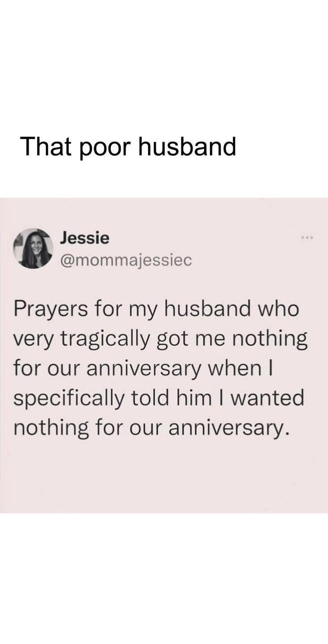Click the line "Prayers for my husband who"
Image resolution: width=328 pixels, height=644 pixels.
pos(156,310)
